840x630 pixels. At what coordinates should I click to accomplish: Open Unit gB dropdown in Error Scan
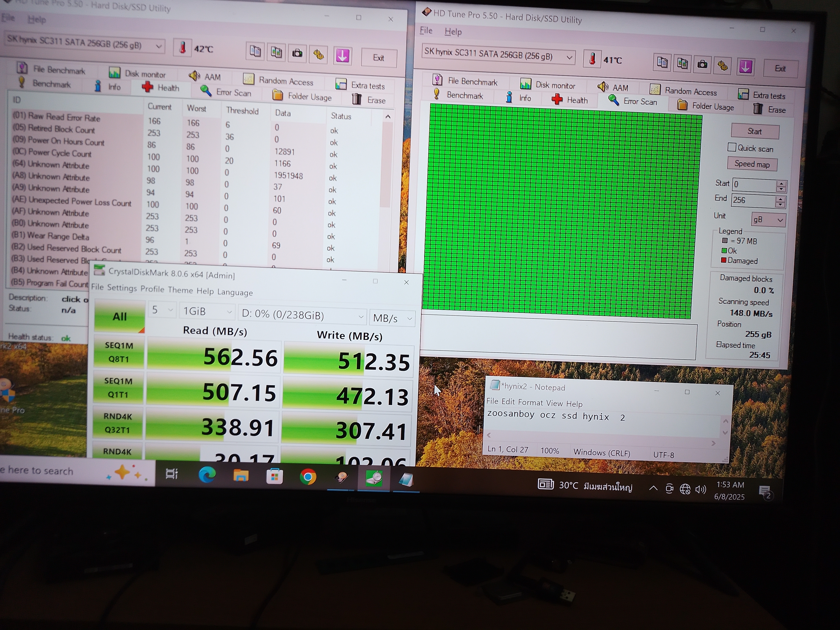coord(780,220)
